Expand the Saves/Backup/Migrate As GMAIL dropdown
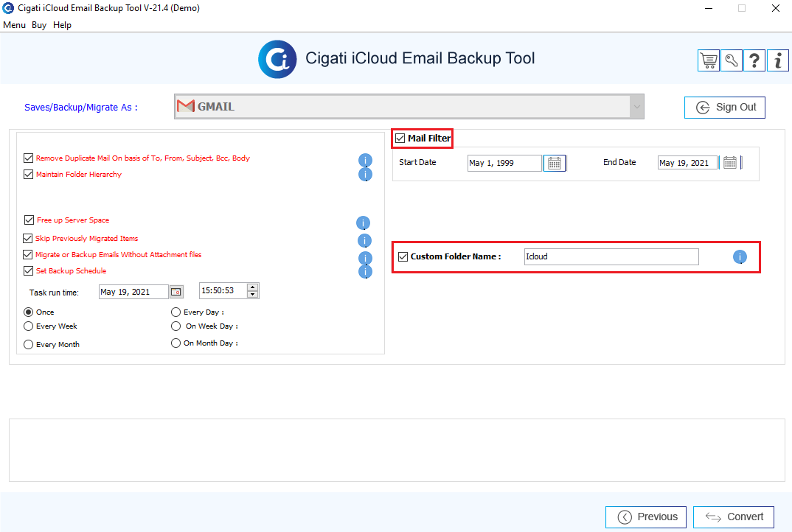This screenshot has width=792, height=532. coord(636,107)
